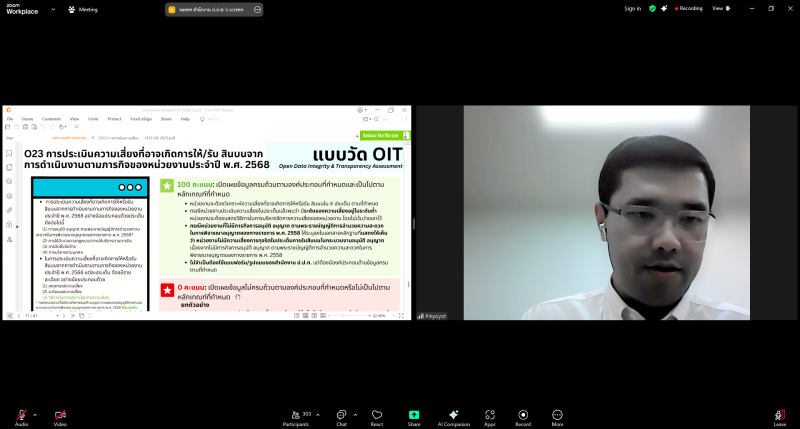Click the green encryption shield icon
Viewport: 800px width, 429px height.
(x=652, y=8)
